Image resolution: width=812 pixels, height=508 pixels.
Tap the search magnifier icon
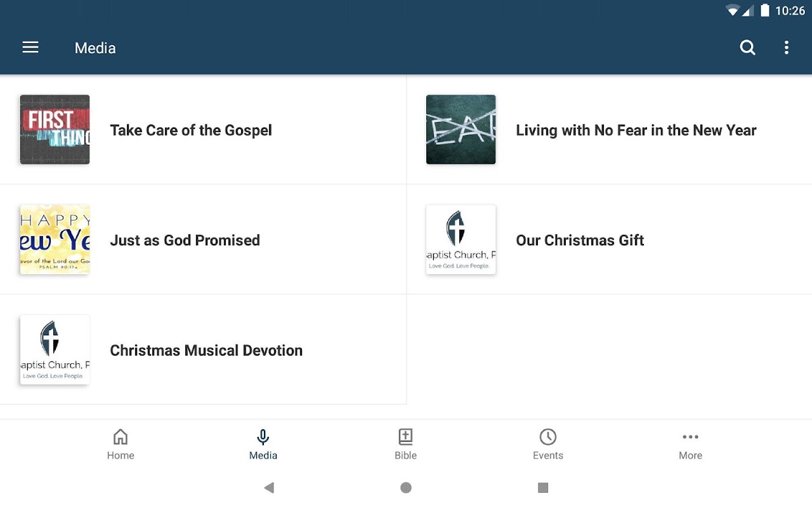(748, 48)
